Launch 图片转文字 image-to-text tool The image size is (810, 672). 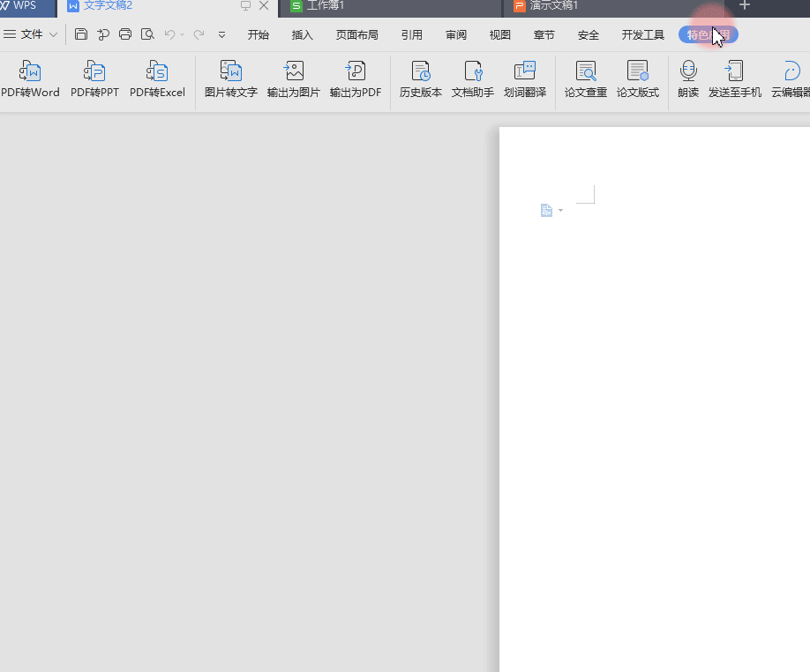tap(231, 80)
